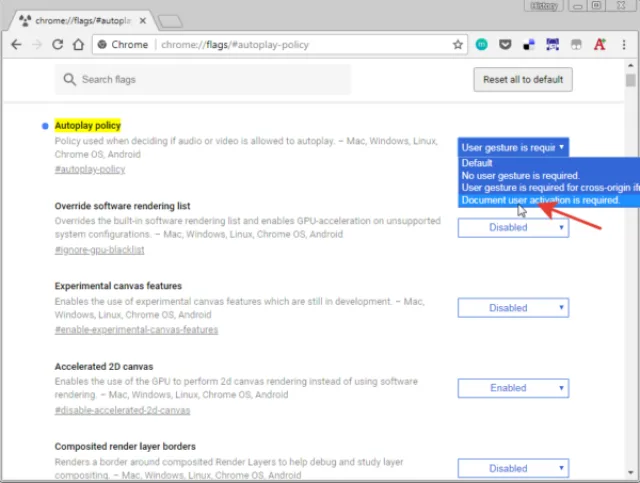Open the Override software rendering list dropdown
The image size is (640, 483).
513,227
